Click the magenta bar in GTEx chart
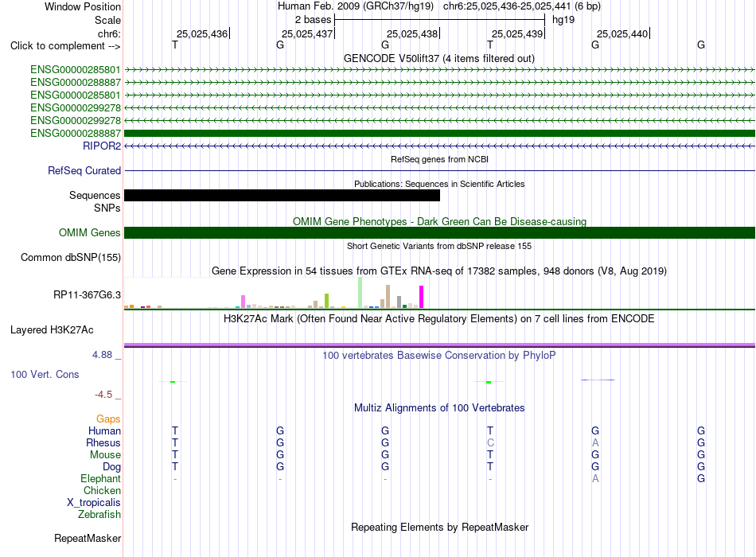The width and height of the screenshot is (756, 557). [x=422, y=297]
